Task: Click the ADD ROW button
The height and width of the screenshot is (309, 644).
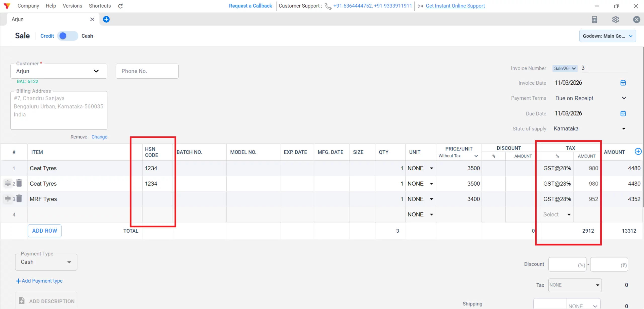Action: [44, 230]
